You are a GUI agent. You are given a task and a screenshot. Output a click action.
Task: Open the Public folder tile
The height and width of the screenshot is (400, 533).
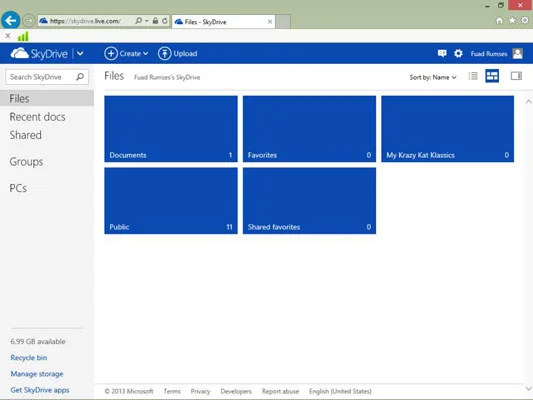(x=171, y=201)
